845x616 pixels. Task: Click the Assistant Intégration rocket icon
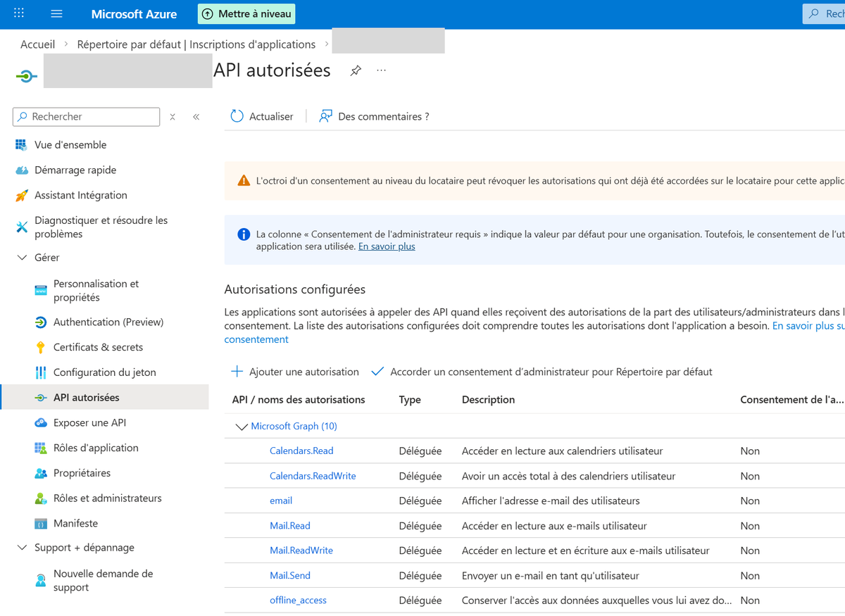(21, 196)
